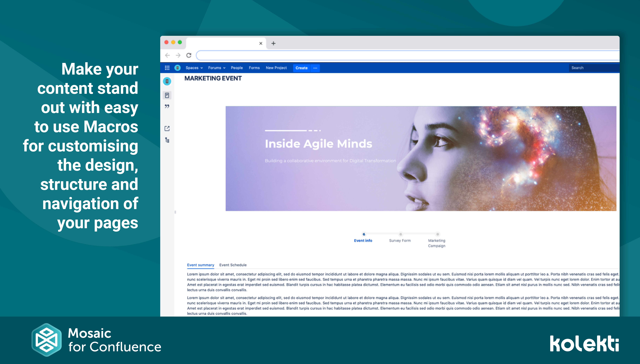Viewport: 640px width, 364px height.
Task: Expand the Forums dropdown menu
Action: (217, 68)
